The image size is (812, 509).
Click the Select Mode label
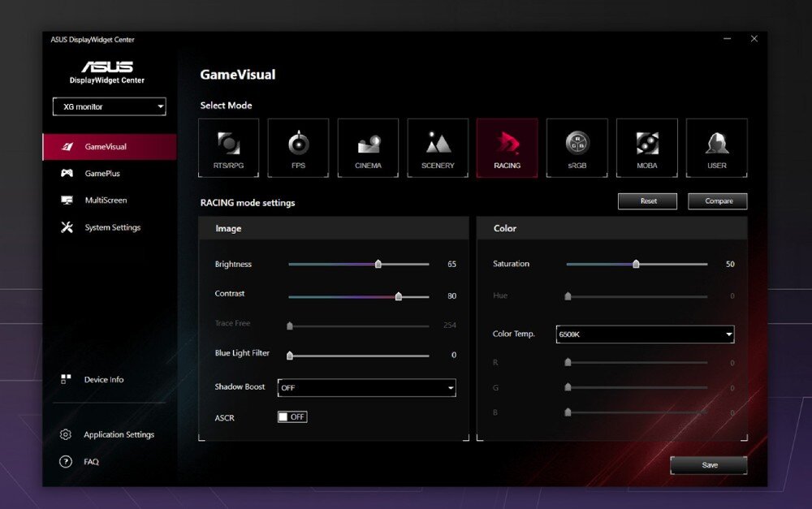(226, 105)
